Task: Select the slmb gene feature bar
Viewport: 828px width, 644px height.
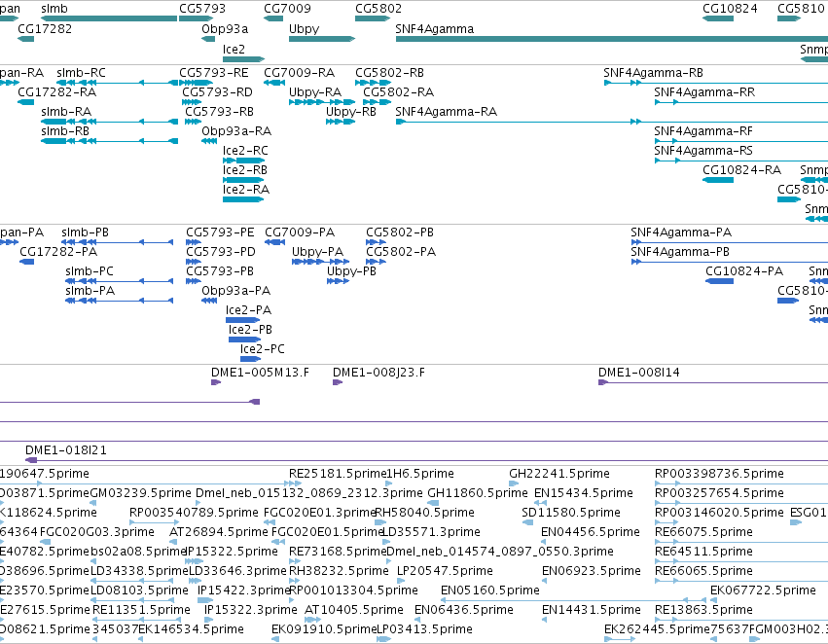Action: [x=109, y=18]
